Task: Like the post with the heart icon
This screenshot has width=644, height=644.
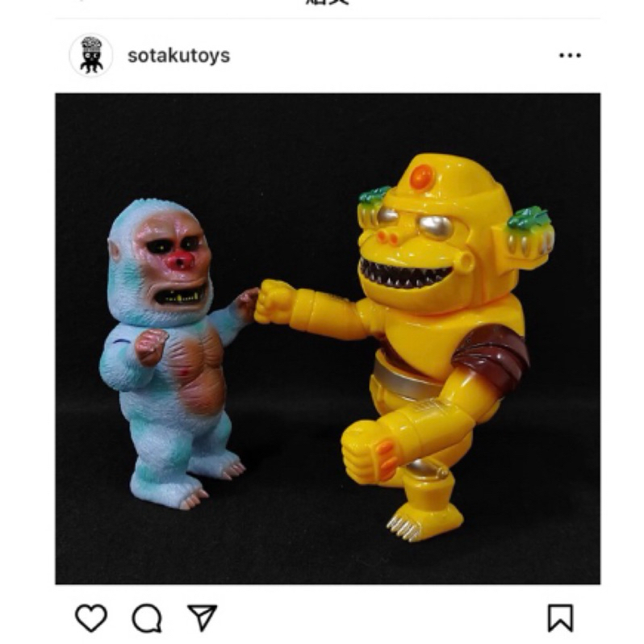Action: tap(91, 617)
